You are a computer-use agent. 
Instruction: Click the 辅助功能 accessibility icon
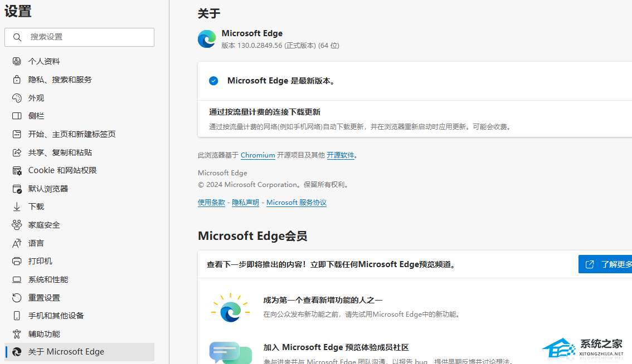17,334
